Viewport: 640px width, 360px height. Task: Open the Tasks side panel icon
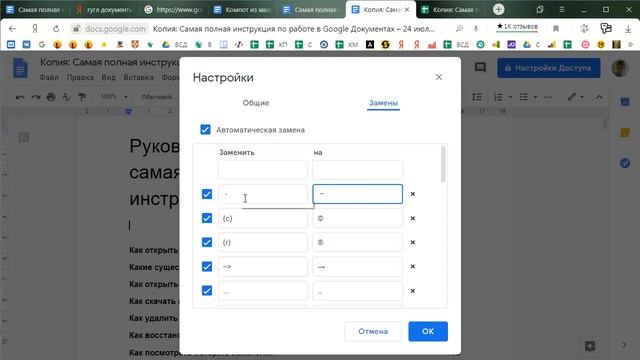pyautogui.click(x=625, y=163)
